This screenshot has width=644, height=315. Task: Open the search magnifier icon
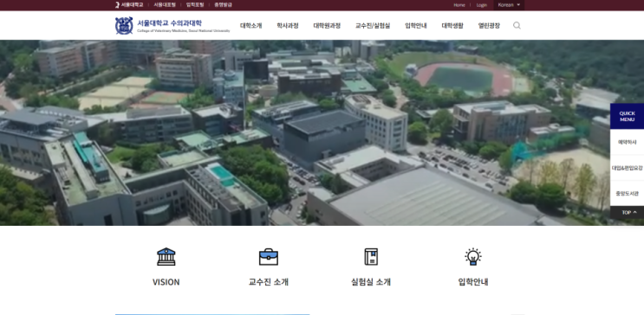pos(517,25)
